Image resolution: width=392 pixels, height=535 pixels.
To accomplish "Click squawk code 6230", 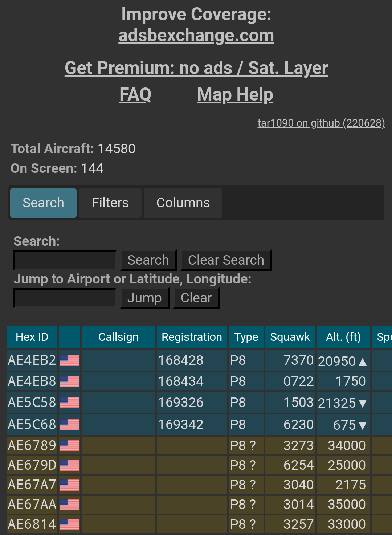I will [298, 425].
